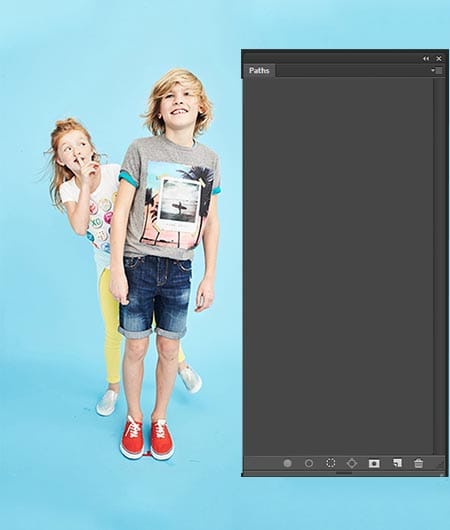Click the boy's denim shorts

point(155,296)
